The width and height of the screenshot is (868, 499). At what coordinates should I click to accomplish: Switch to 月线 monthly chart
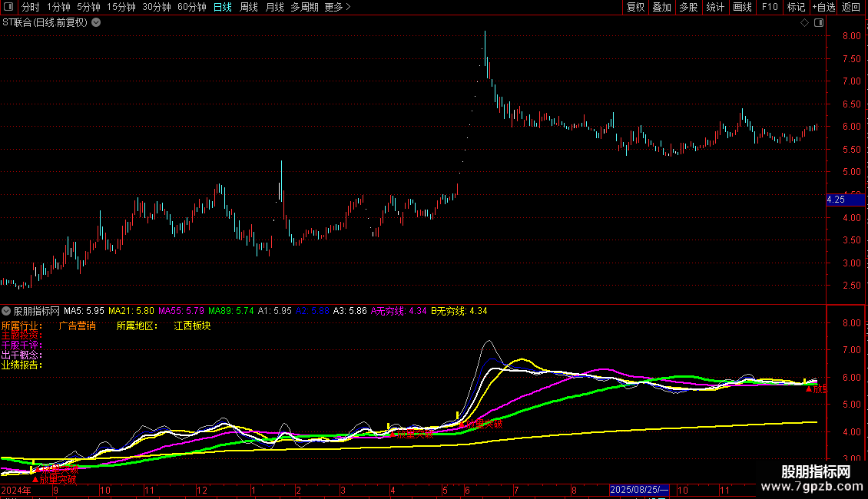[x=274, y=7]
